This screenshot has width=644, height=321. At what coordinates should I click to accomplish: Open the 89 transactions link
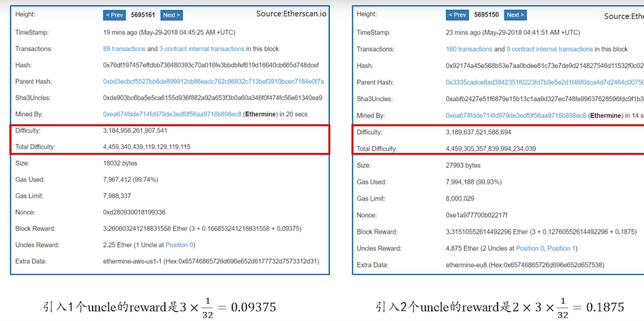pos(124,49)
